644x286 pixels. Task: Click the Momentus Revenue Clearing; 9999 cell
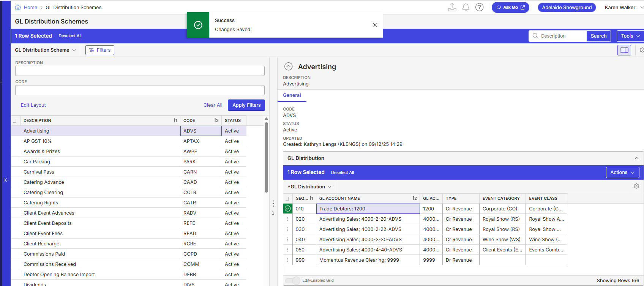click(x=368, y=260)
